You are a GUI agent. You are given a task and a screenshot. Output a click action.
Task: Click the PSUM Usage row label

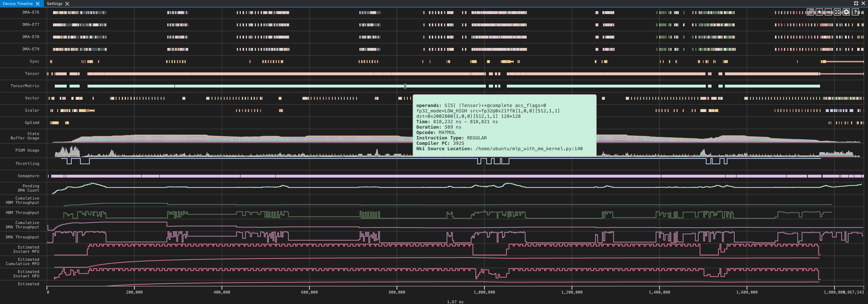click(x=27, y=150)
